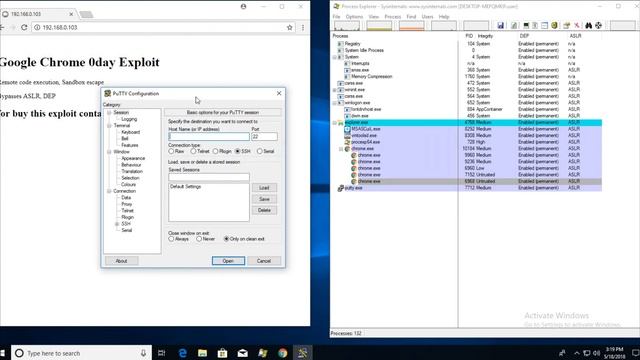
Task: Open Microsoft Store from the taskbar
Action: (222, 353)
